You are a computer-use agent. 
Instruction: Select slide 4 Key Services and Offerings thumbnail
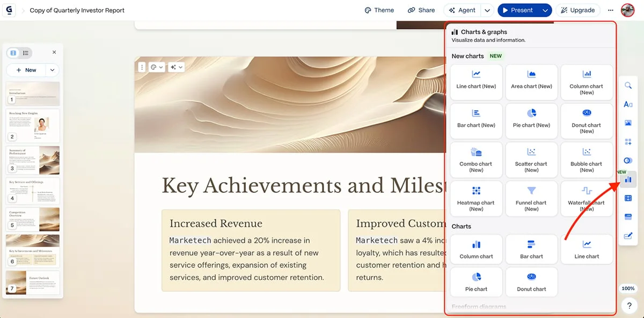[33, 191]
